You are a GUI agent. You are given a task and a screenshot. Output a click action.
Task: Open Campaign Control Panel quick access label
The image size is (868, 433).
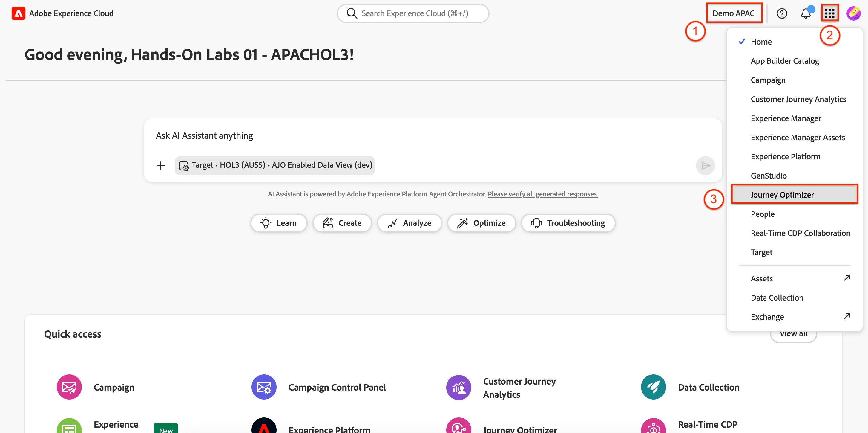[337, 387]
